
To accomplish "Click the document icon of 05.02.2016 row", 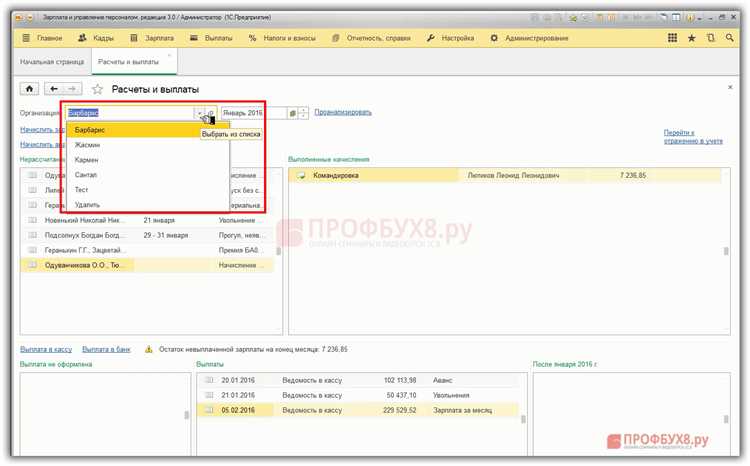I will tap(209, 410).
